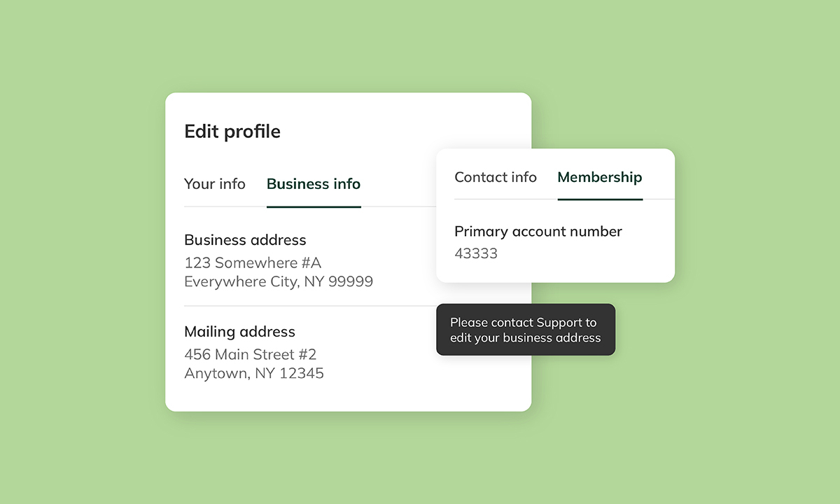The image size is (840, 504).
Task: Click the Edit profile heading
Action: pyautogui.click(x=232, y=132)
